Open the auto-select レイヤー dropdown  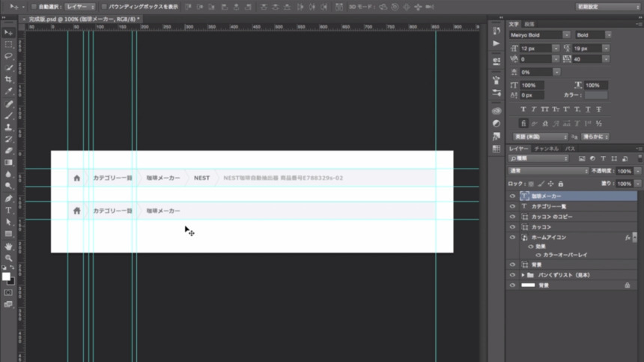click(x=80, y=7)
